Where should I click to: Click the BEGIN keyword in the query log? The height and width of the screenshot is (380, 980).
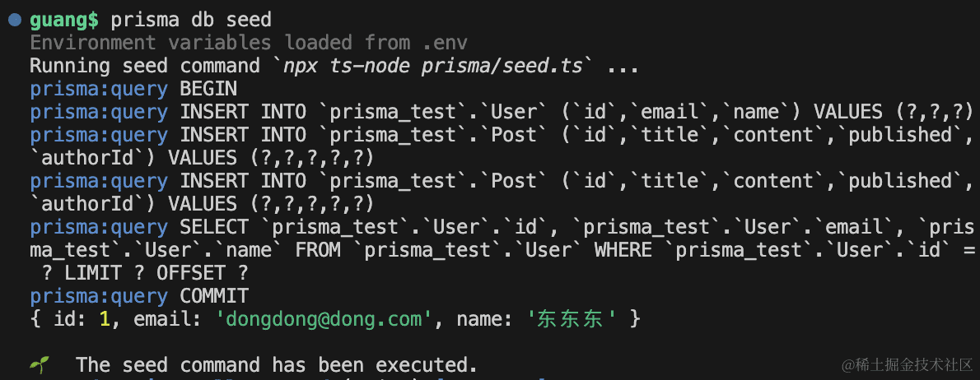(208, 89)
